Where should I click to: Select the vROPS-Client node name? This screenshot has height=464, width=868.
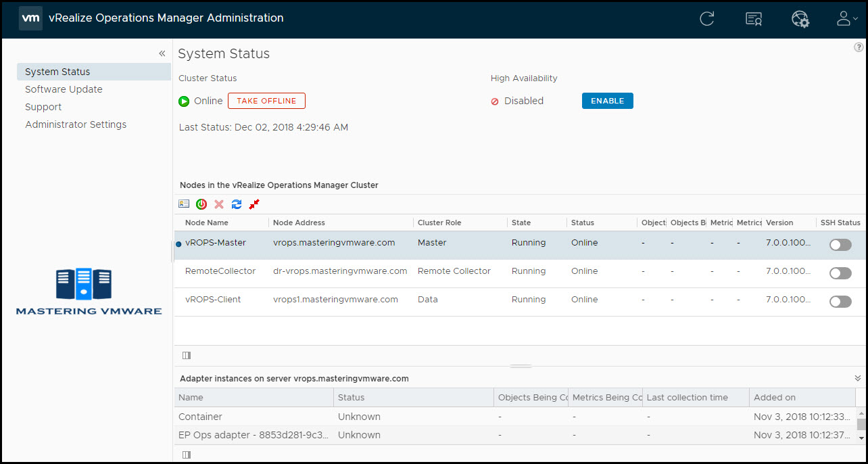213,300
